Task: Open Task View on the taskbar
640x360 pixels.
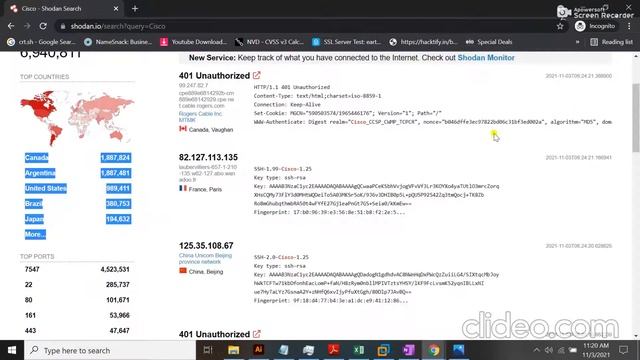Action: point(208,350)
